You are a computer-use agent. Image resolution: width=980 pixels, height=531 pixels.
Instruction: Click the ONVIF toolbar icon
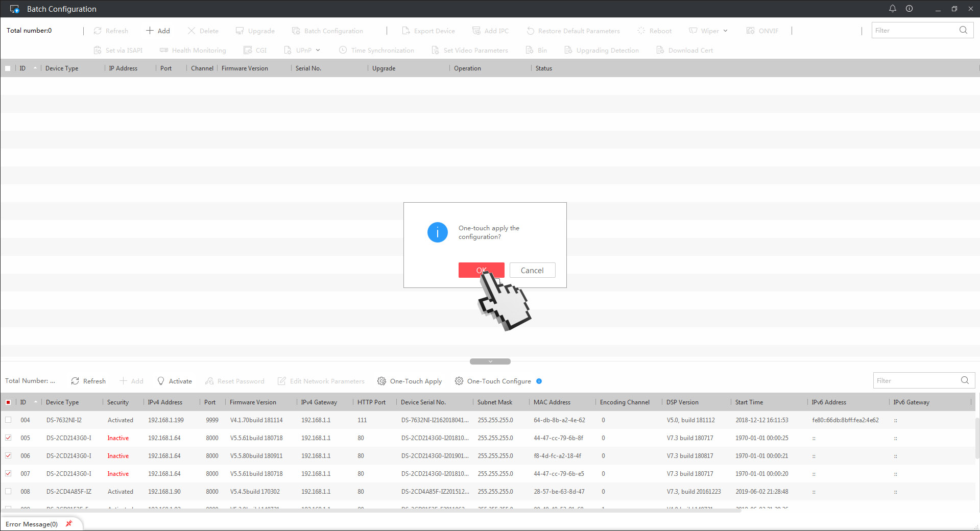coord(750,31)
